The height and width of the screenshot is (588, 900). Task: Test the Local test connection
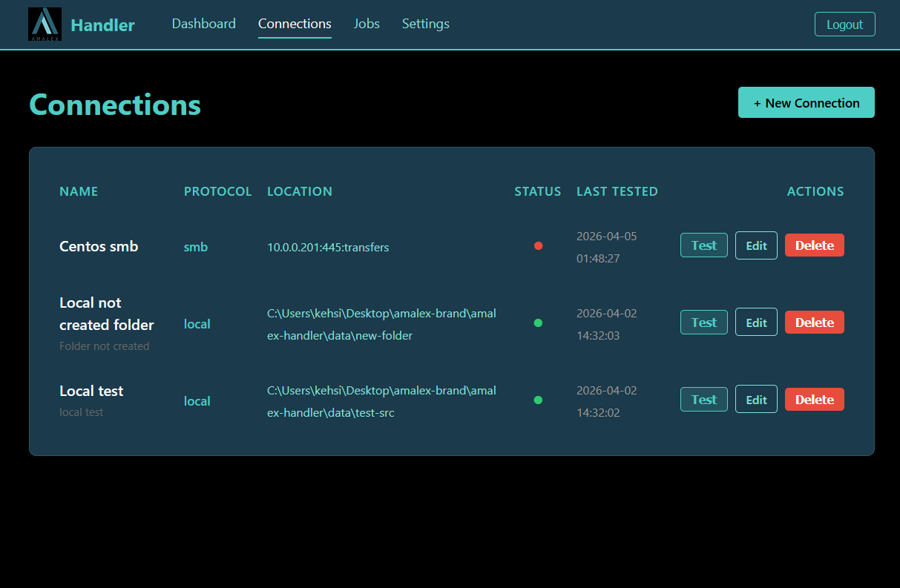(x=704, y=400)
